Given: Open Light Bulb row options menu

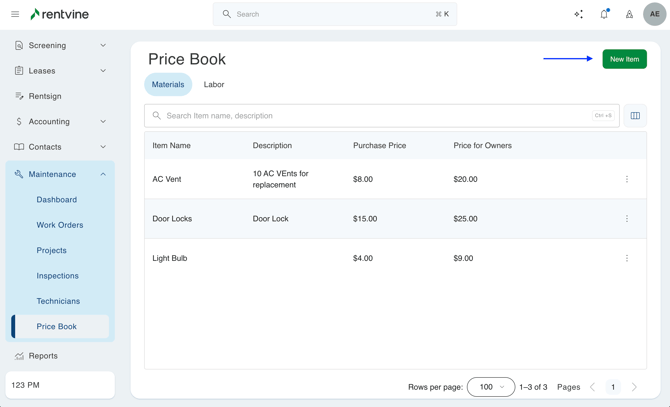Looking at the screenshot, I should point(627,258).
